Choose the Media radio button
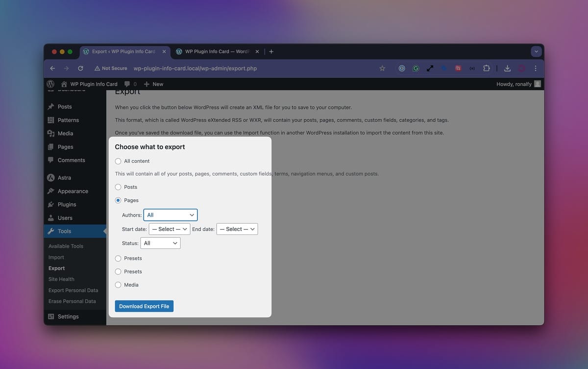The height and width of the screenshot is (369, 588). coord(118,285)
